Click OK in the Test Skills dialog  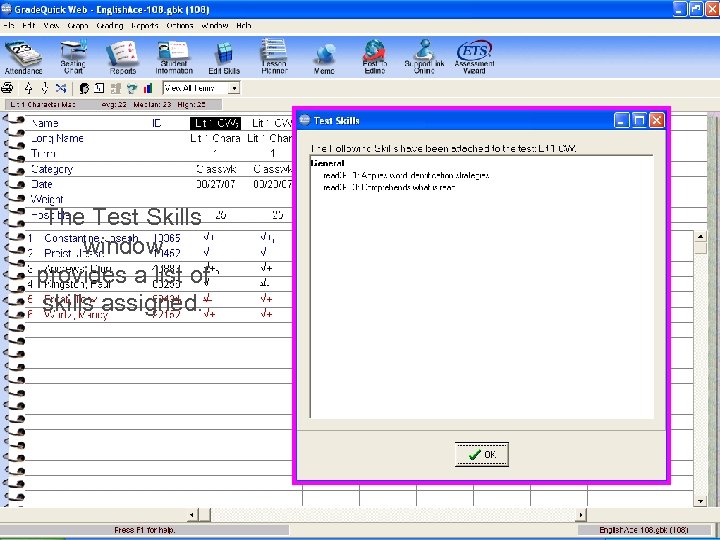[x=482, y=454]
